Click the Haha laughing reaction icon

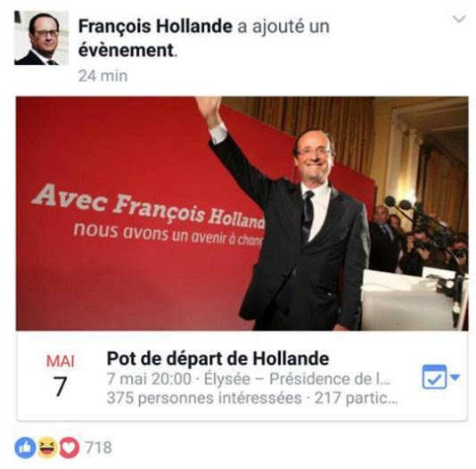47,448
